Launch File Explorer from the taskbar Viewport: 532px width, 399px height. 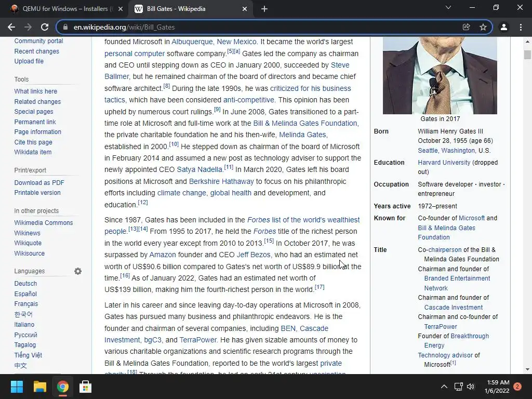pyautogui.click(x=39, y=387)
